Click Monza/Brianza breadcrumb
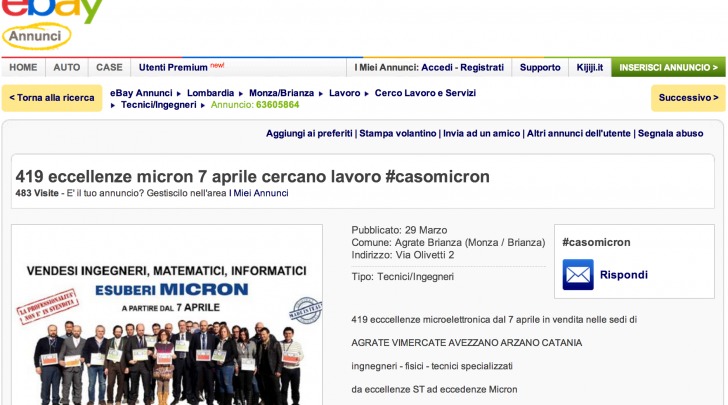The height and width of the screenshot is (405, 728). coord(281,93)
